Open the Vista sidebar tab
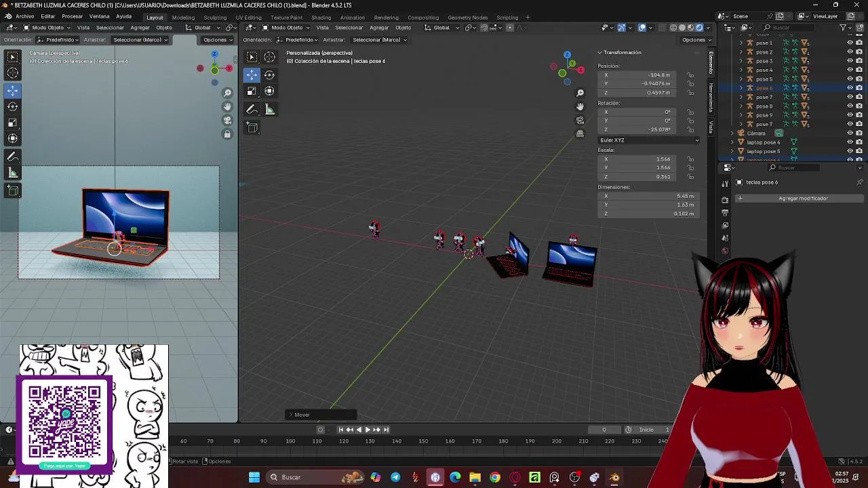868x488 pixels. [x=711, y=127]
